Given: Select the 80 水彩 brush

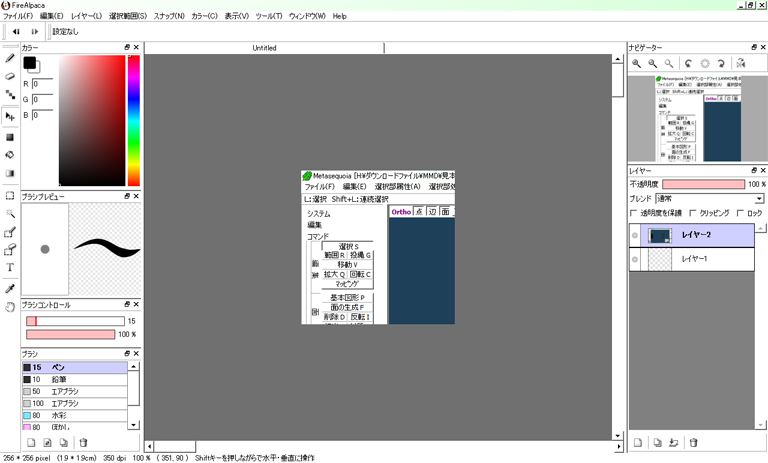Looking at the screenshot, I should (75, 415).
